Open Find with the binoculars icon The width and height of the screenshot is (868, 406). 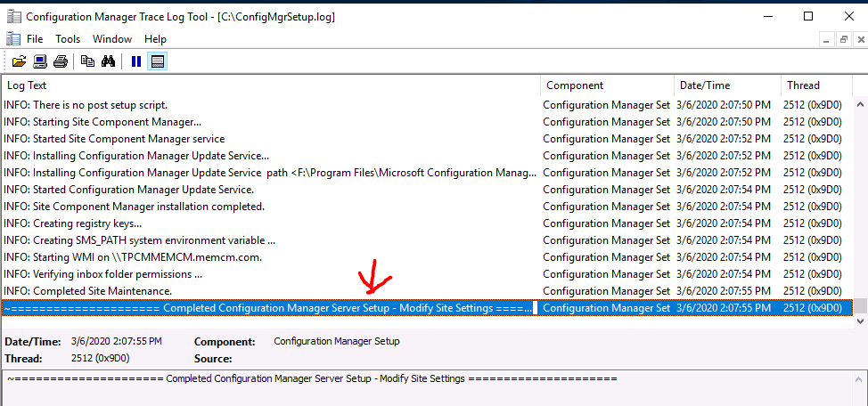pos(108,61)
